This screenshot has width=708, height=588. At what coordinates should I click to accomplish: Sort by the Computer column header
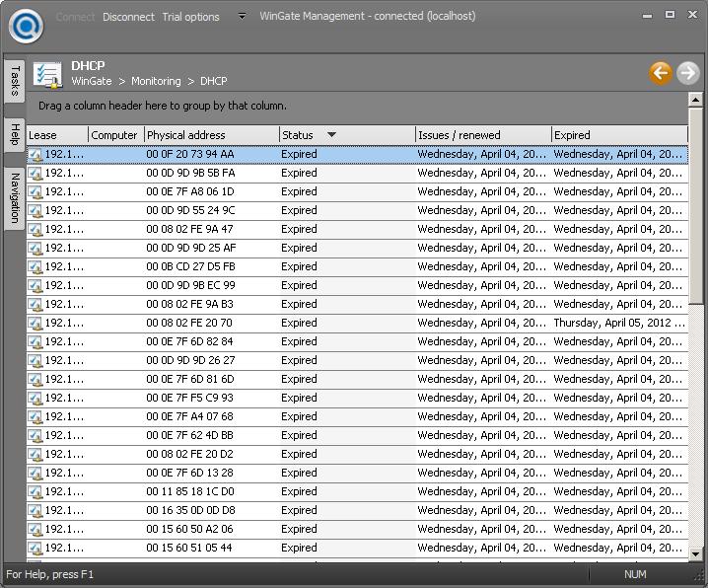click(x=116, y=134)
